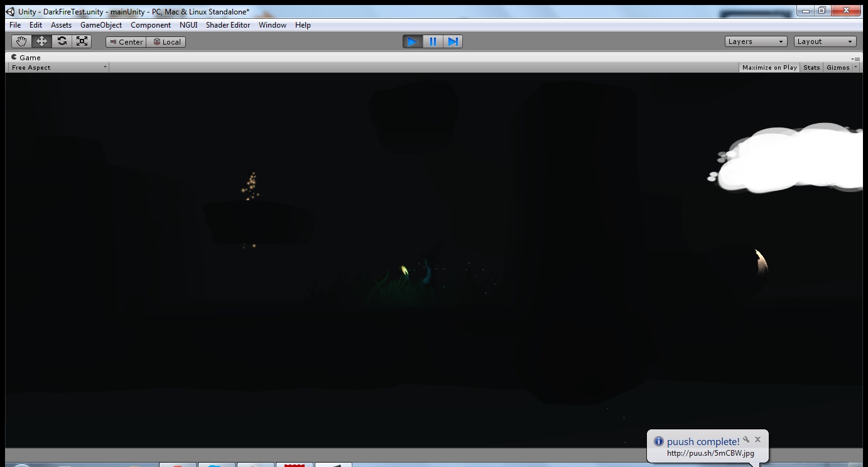Stop play mode with Play button
This screenshot has width=868, height=467.
pyautogui.click(x=413, y=41)
